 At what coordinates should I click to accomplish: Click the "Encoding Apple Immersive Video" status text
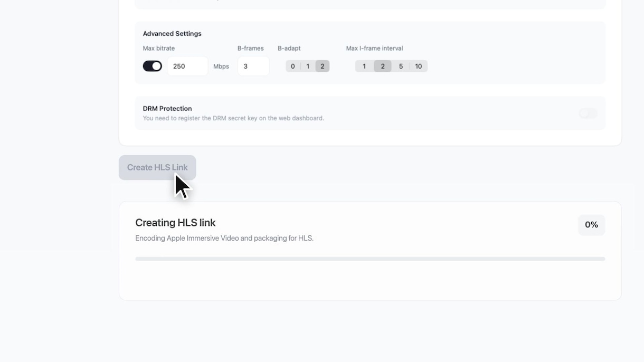(x=224, y=238)
